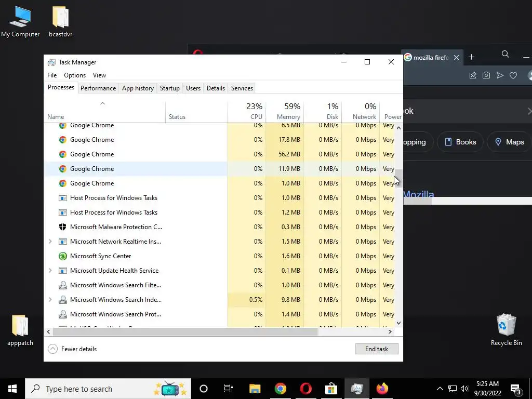532x399 pixels.
Task: Expand Microsoft Windows Search Indexer row
Action: coord(50,300)
